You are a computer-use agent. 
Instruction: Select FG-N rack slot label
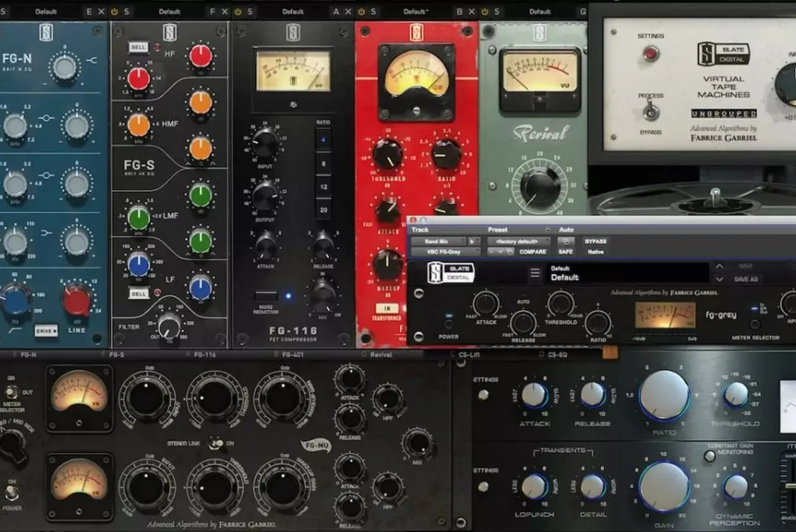click(x=28, y=355)
